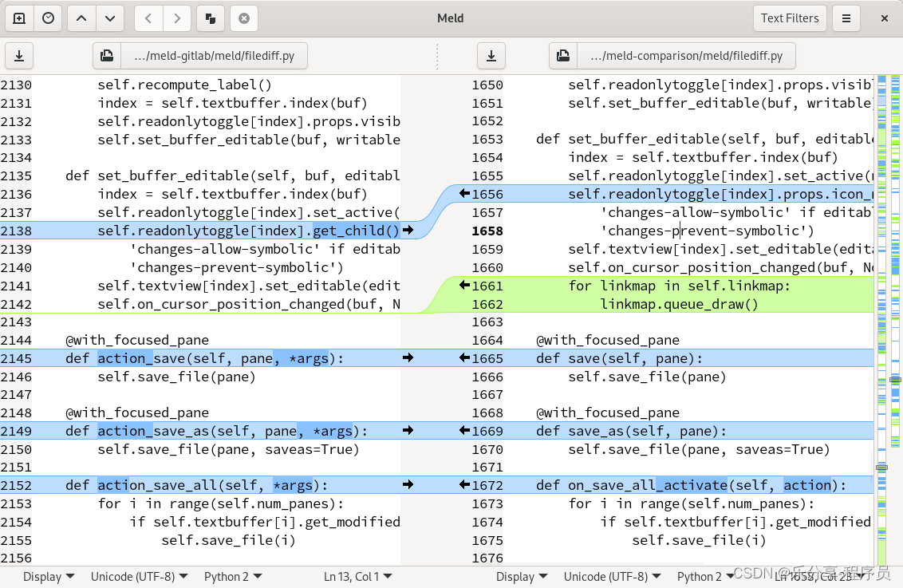Click right line 'def save_as(self, pane):'
The image size is (903, 588).
pyautogui.click(x=631, y=431)
